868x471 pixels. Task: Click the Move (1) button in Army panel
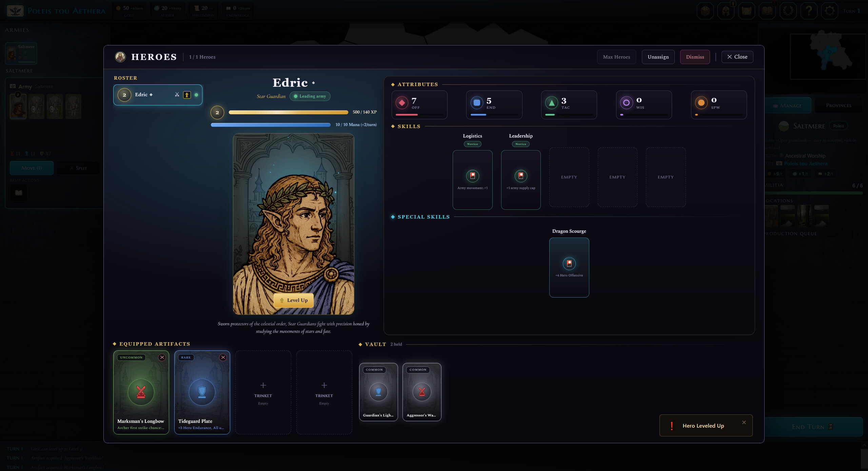(x=32, y=168)
